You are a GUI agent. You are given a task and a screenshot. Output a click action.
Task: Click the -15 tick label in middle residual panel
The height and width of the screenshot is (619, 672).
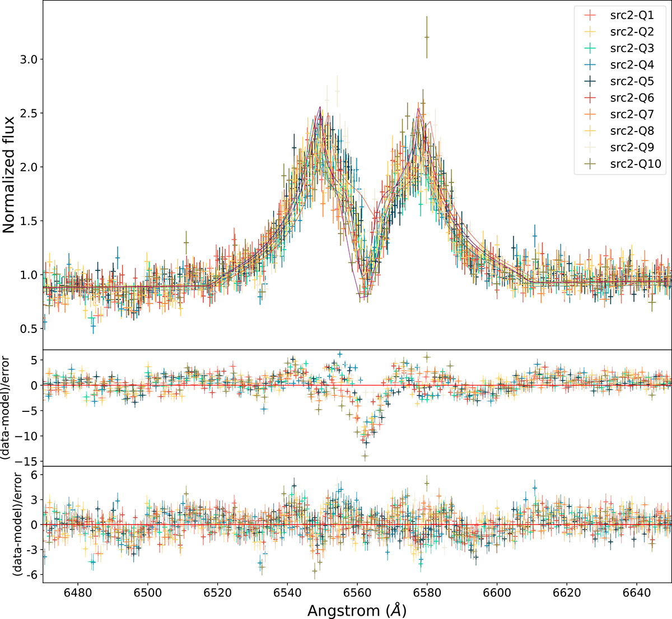(27, 461)
